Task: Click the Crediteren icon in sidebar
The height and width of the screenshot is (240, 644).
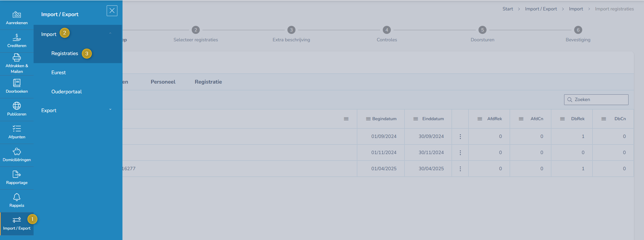Action: point(17,38)
